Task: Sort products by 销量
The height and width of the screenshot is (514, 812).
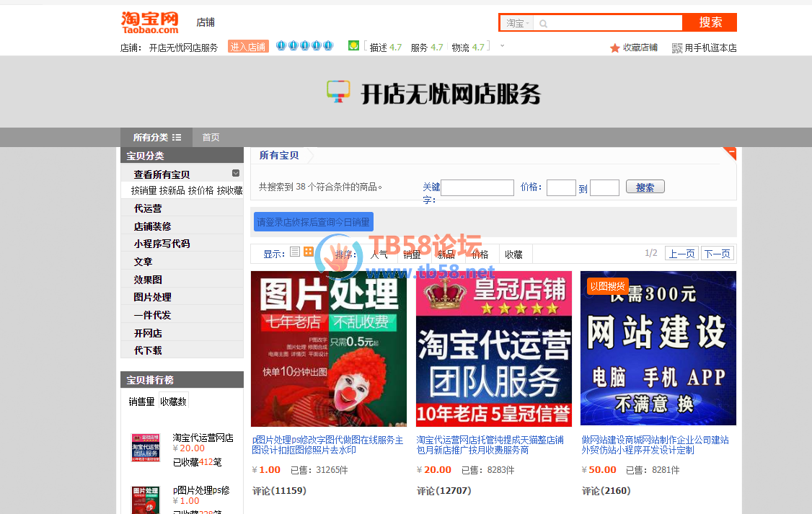Action: click(x=412, y=254)
